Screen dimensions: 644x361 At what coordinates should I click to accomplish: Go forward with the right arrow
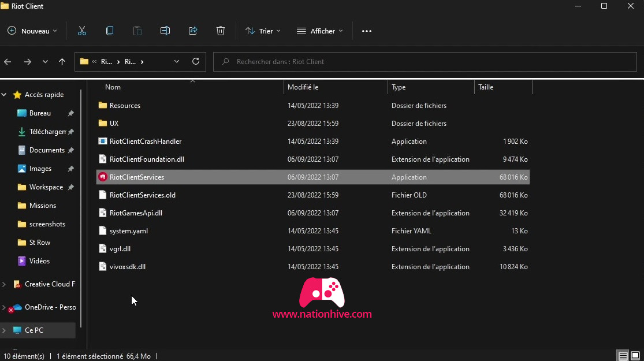28,62
